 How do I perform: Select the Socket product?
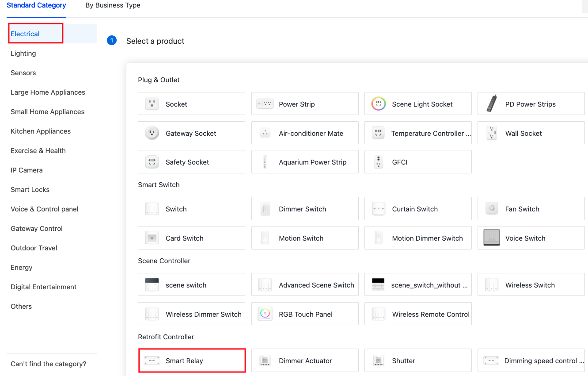(191, 104)
